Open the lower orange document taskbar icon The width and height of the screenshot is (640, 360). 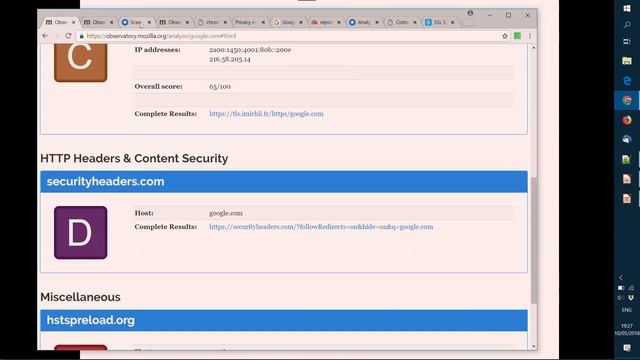point(627,199)
